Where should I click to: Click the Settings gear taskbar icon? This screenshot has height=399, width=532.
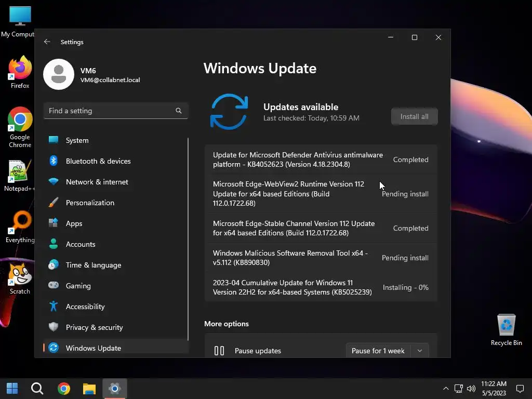point(115,388)
